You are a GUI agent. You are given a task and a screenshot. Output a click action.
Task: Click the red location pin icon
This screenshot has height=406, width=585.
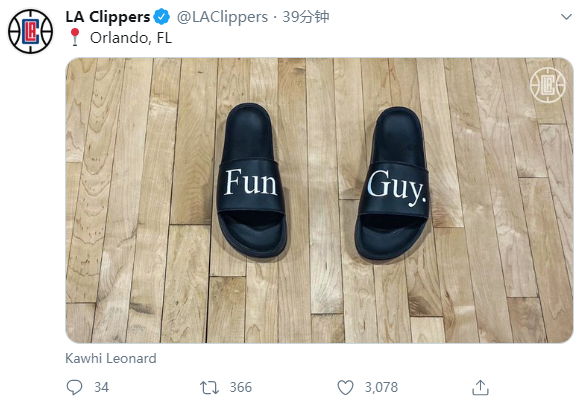75,37
